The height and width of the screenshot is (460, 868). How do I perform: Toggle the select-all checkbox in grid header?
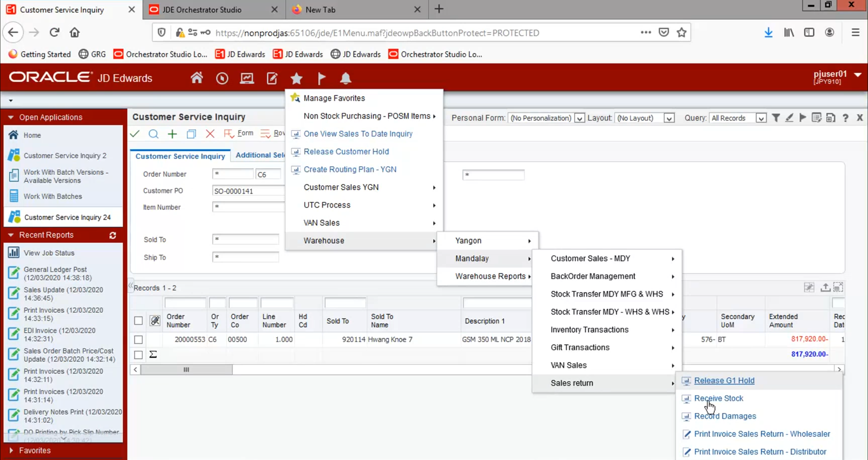tap(138, 321)
